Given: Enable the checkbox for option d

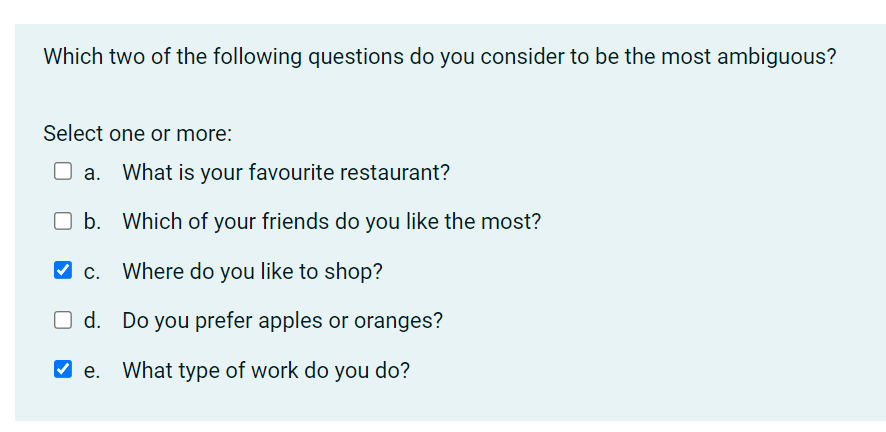Looking at the screenshot, I should [63, 320].
